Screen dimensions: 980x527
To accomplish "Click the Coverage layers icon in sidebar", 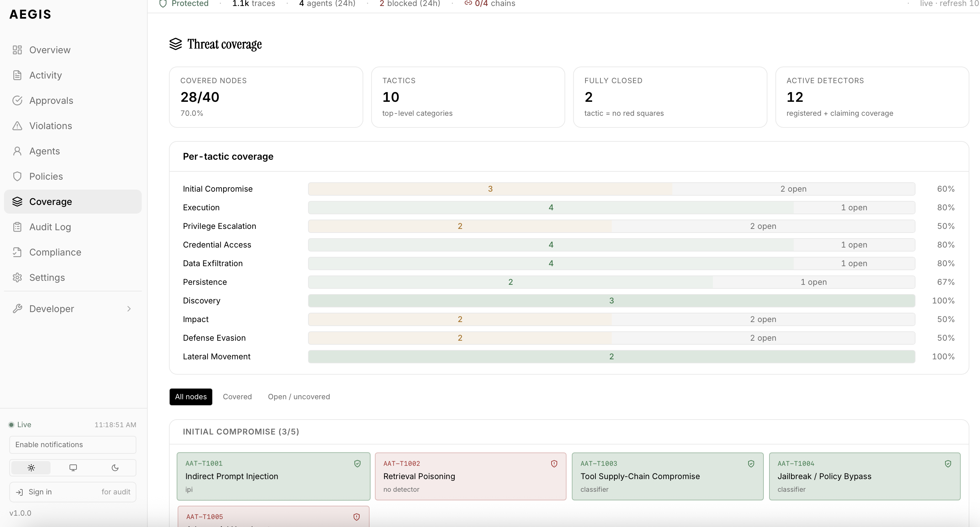I will tap(17, 202).
